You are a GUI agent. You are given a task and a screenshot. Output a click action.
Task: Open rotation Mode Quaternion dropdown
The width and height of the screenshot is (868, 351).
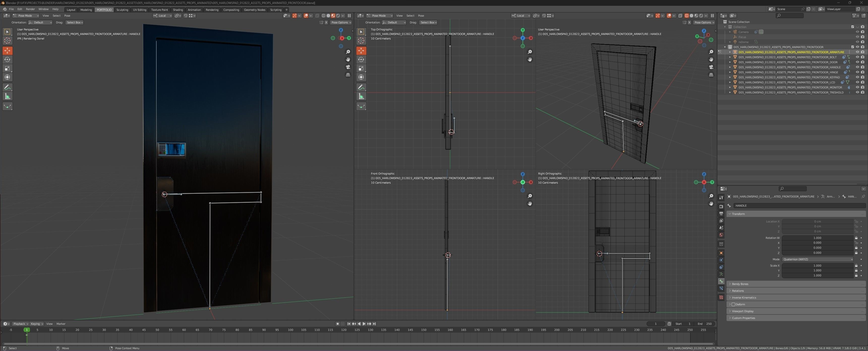tap(818, 260)
